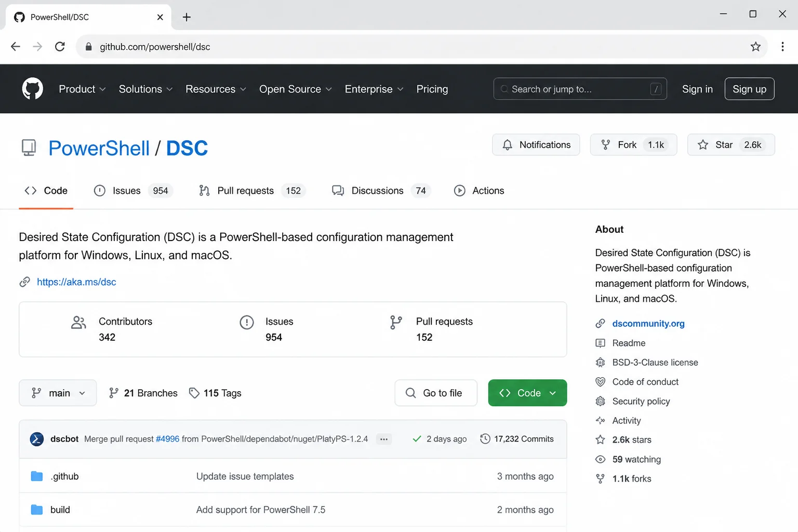Click the Sign in link
Image resolution: width=798 pixels, height=532 pixels.
point(697,89)
